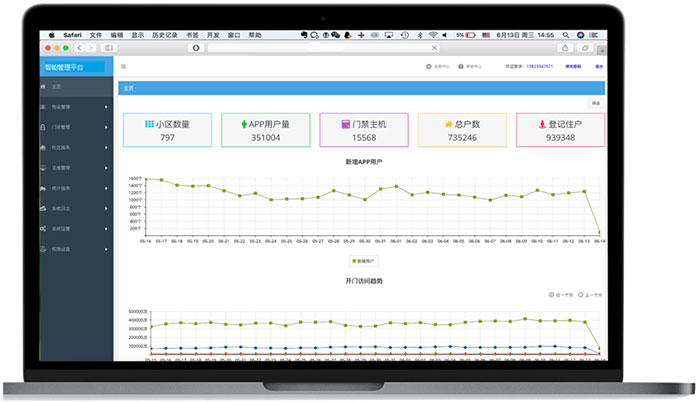Click the 筛选 button above the cards

point(596,103)
